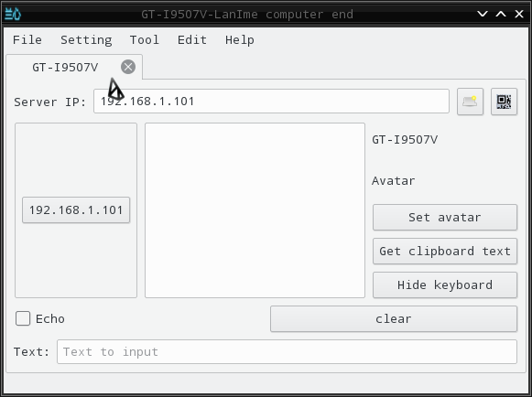Screen dimensions: 532x397
Task: Click the clear button
Action: [x=394, y=318]
